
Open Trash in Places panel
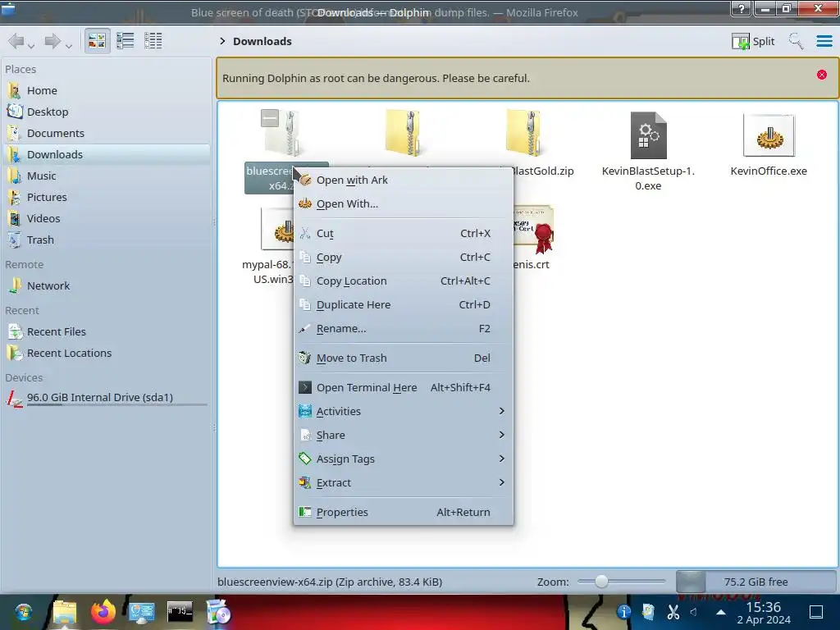click(x=107, y=240)
